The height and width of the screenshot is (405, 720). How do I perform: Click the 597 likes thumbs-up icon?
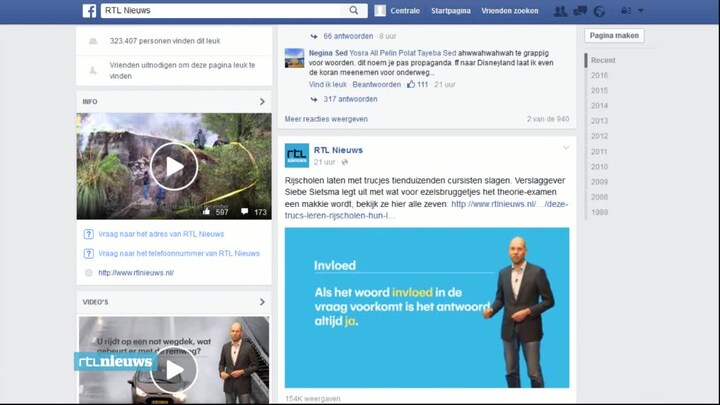click(206, 212)
